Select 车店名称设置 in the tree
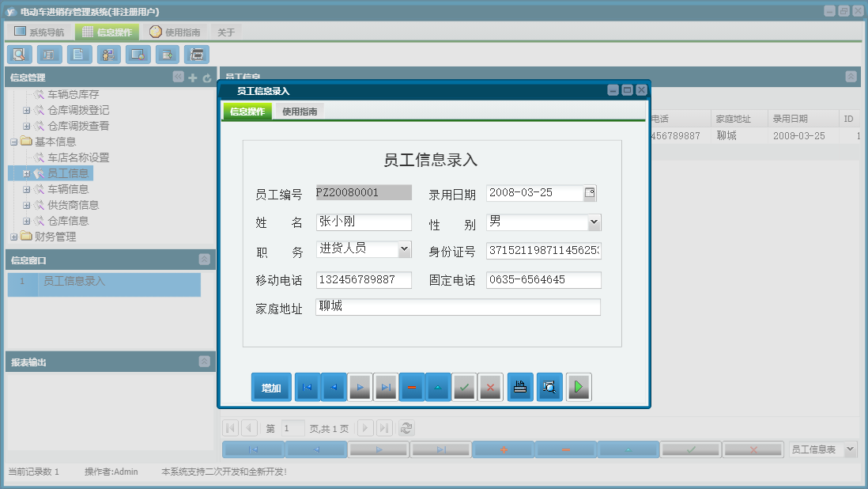Screen dimensions: 868x489 coord(78,157)
